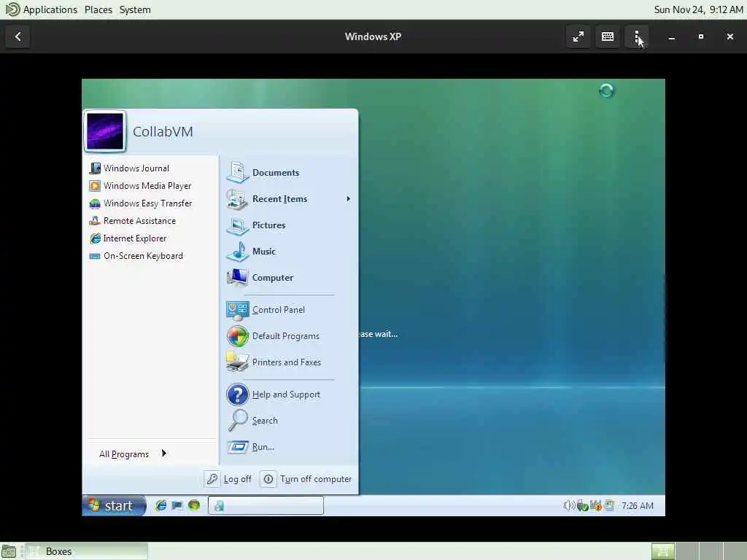Click the Log off button

228,479
